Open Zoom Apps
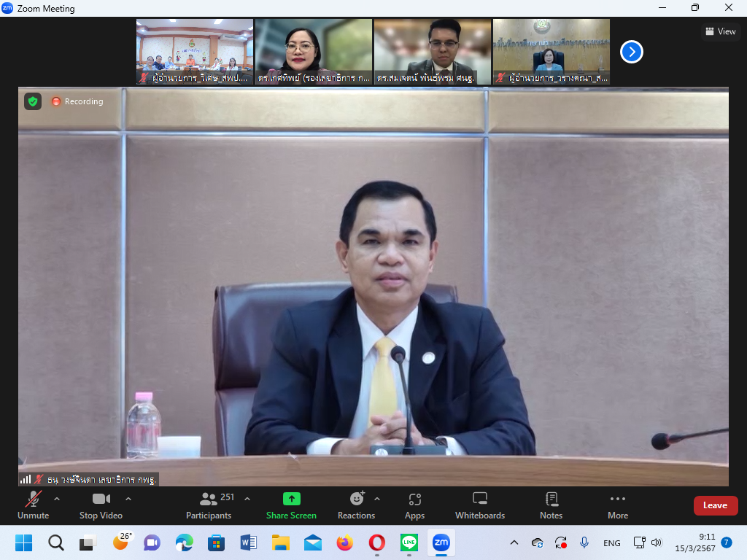The width and height of the screenshot is (747, 560). [414, 505]
